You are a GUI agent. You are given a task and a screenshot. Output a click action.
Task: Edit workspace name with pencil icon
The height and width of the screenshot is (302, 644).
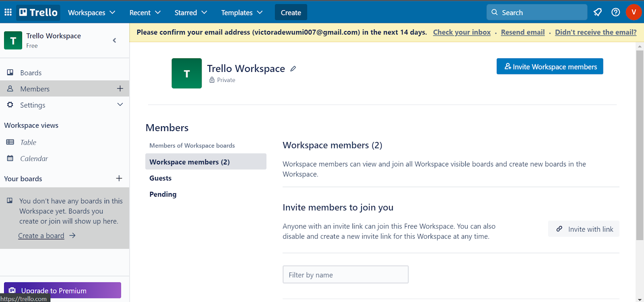[x=293, y=69]
